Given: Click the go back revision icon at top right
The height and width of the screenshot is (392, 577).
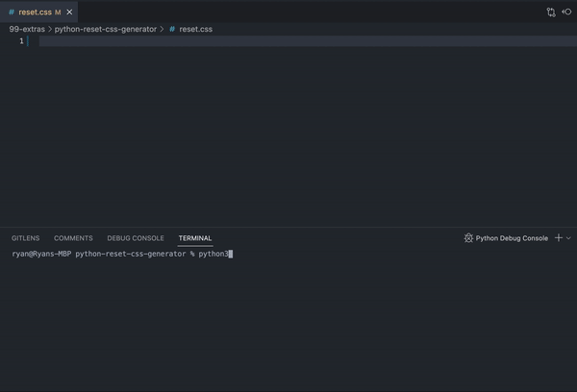Looking at the screenshot, I should (x=566, y=12).
